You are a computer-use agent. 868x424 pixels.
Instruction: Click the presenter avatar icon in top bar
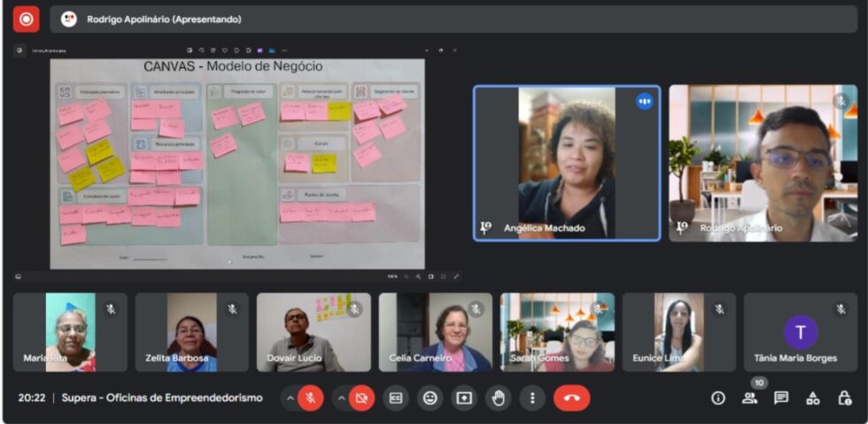[x=69, y=19]
